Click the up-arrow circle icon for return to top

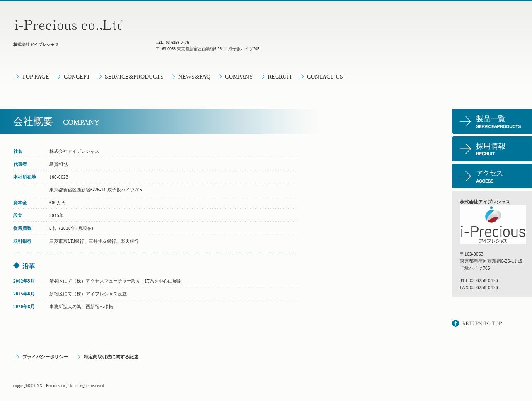[x=455, y=324]
